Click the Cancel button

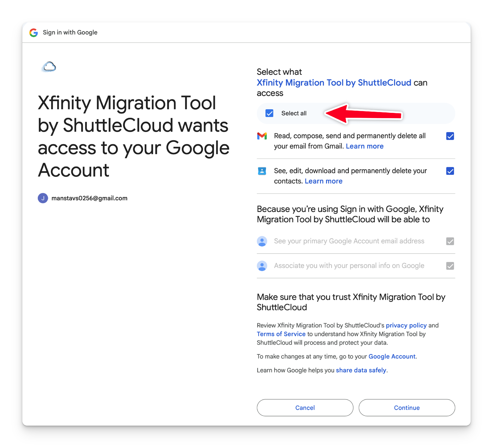point(305,408)
